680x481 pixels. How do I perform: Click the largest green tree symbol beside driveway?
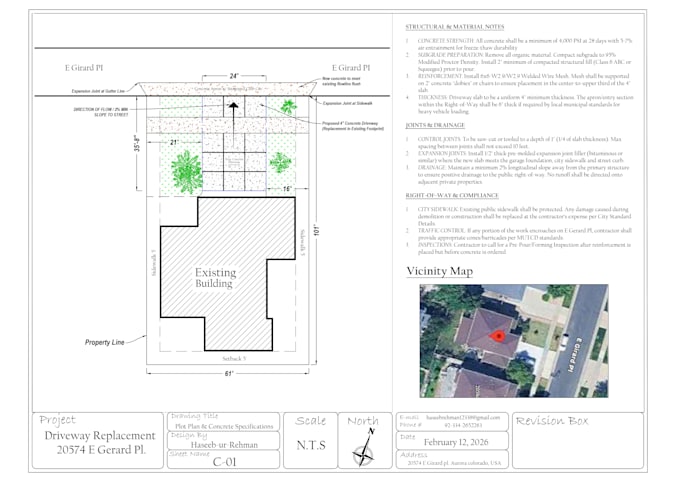pyautogui.click(x=187, y=172)
